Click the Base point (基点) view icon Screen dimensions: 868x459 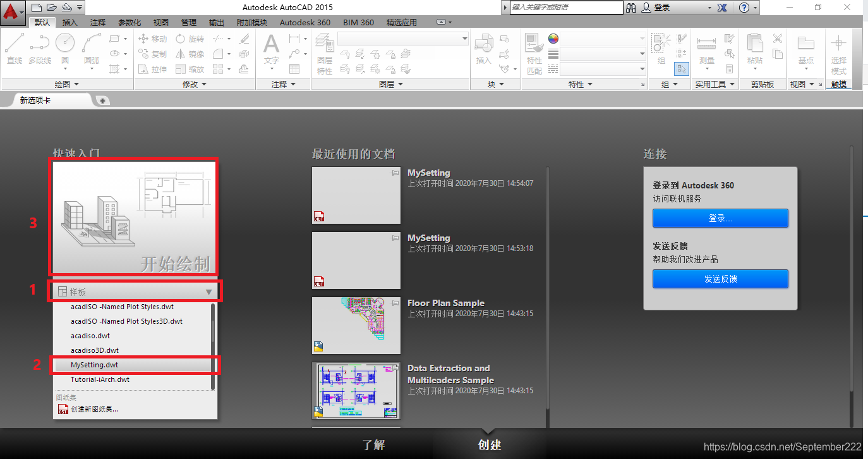(x=805, y=49)
